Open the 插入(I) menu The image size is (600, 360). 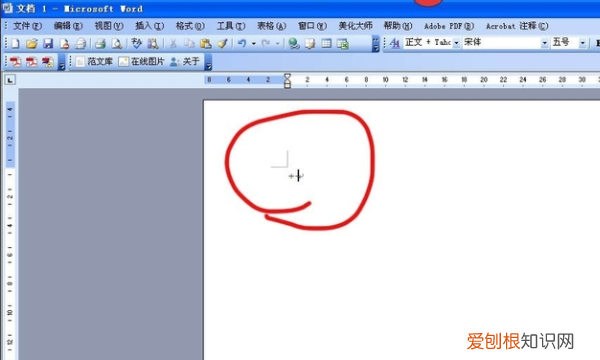click(x=149, y=26)
